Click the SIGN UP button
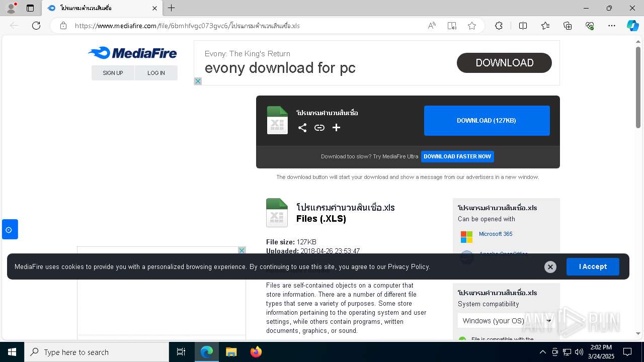644x362 pixels. pos(113,73)
